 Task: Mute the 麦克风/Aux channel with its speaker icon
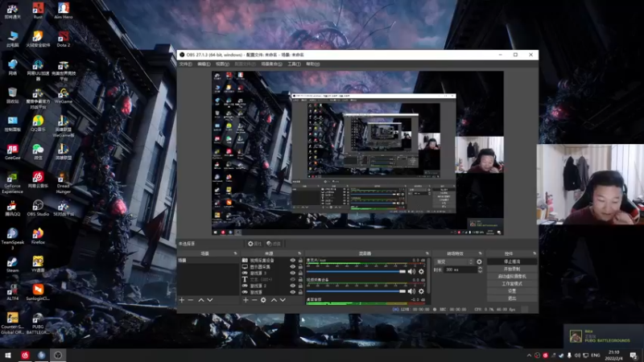point(411,271)
